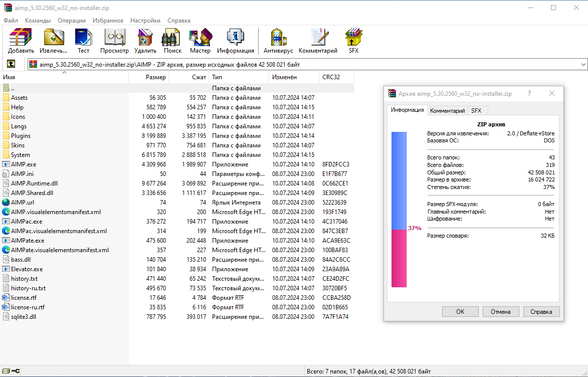
Task: Open the Справка menu
Action: 179,21
